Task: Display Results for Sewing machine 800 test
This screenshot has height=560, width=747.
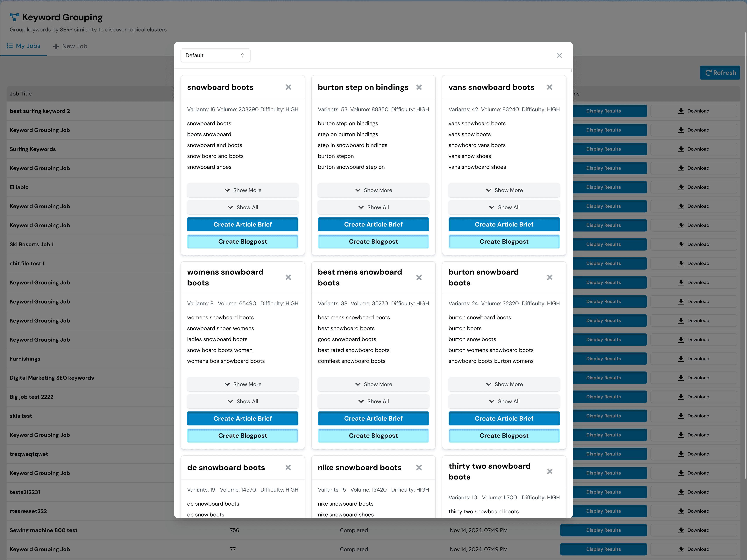Action: (603, 530)
